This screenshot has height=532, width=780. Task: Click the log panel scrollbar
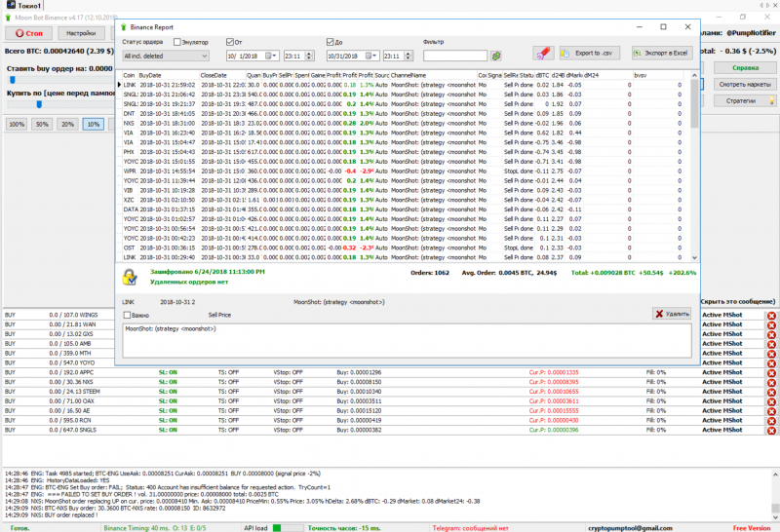point(775,508)
